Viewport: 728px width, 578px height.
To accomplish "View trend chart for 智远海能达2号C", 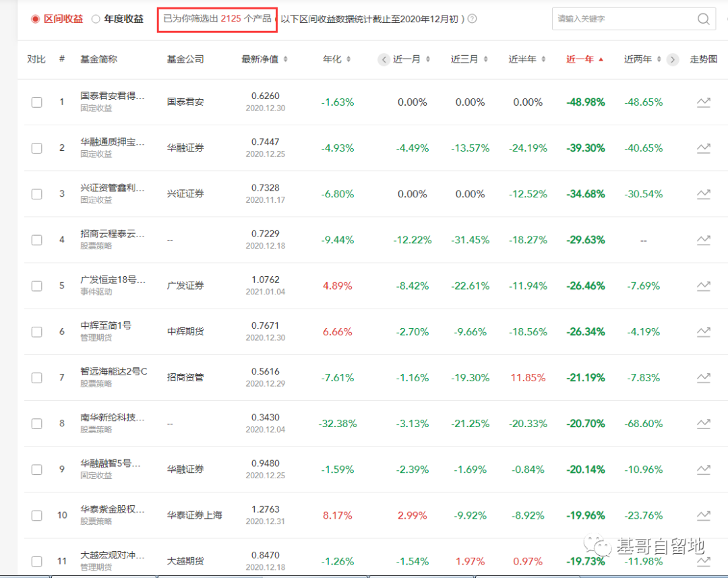I will 703,378.
